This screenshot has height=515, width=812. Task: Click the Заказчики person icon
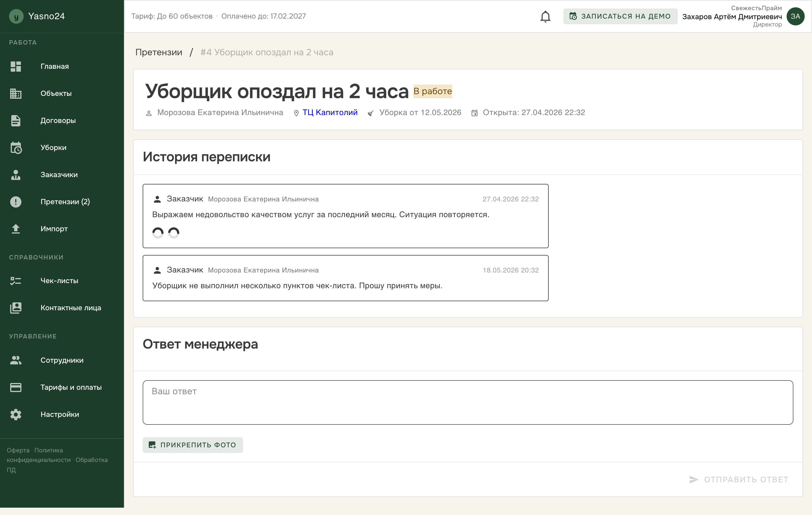(16, 175)
